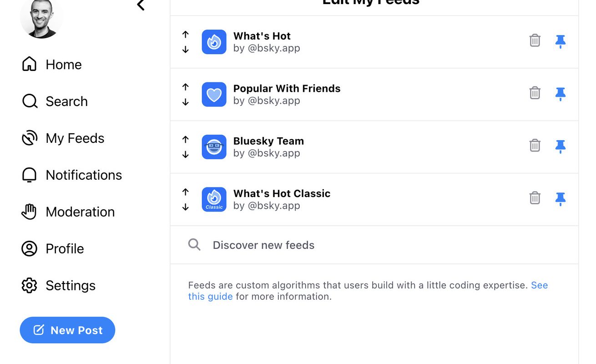Move What's Hot Classic feed up

point(185,192)
